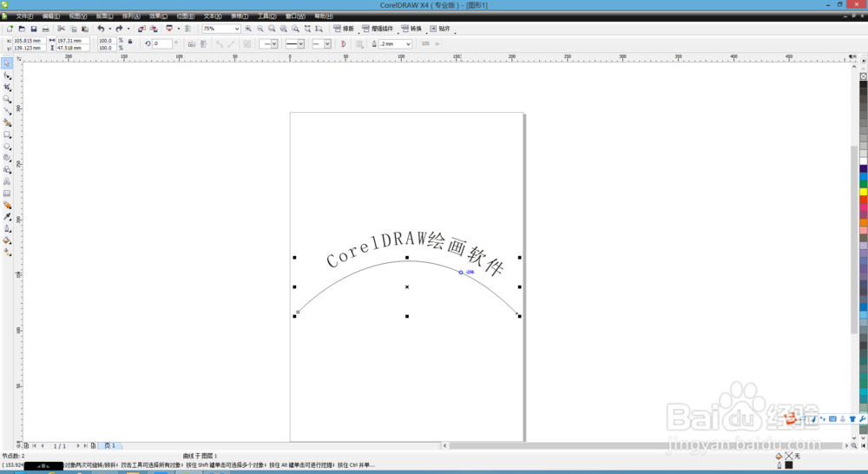Click the Redo arrow icon
Viewport: 868px width, 474px height.
click(119, 29)
